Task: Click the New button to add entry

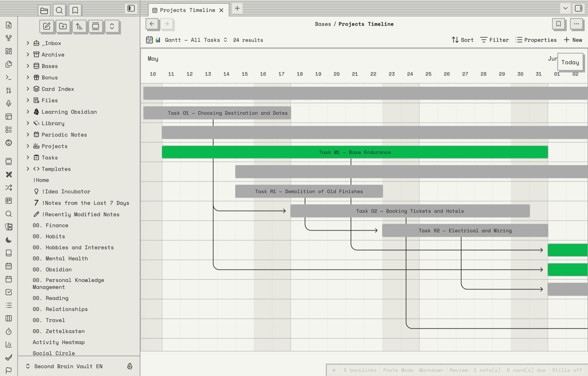Action: [x=573, y=40]
